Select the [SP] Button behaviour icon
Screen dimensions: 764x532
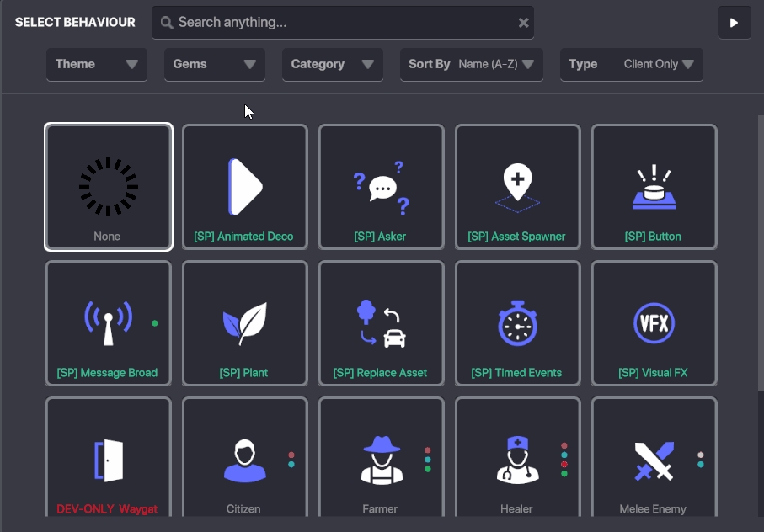(654, 187)
